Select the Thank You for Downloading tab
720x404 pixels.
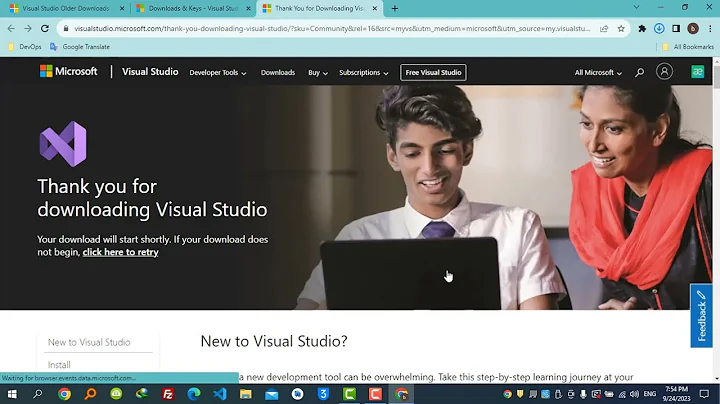click(x=319, y=8)
